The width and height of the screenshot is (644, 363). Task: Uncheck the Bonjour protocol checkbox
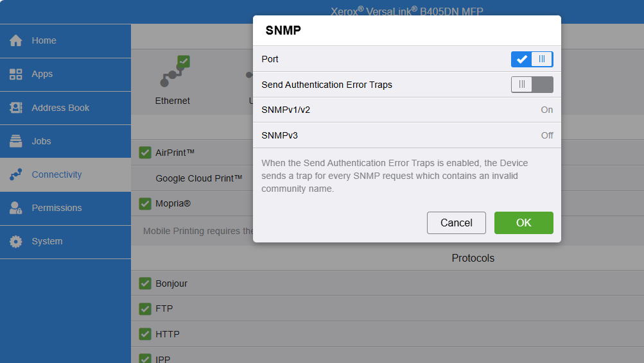coord(145,283)
